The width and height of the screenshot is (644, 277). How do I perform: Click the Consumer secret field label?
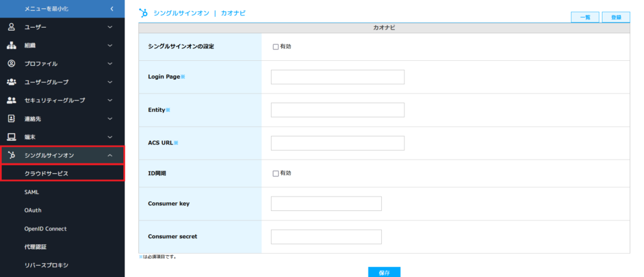coord(172,237)
